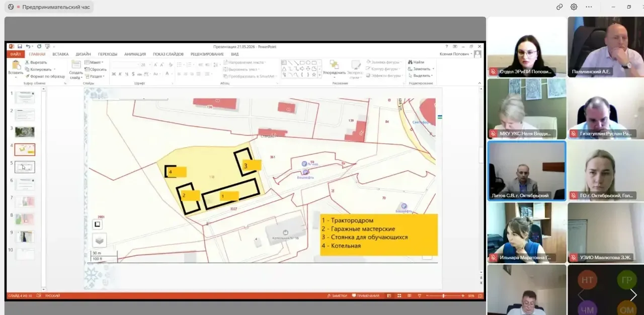Expand the Макет layout dropdown
The height and width of the screenshot is (315, 644).
click(x=94, y=62)
